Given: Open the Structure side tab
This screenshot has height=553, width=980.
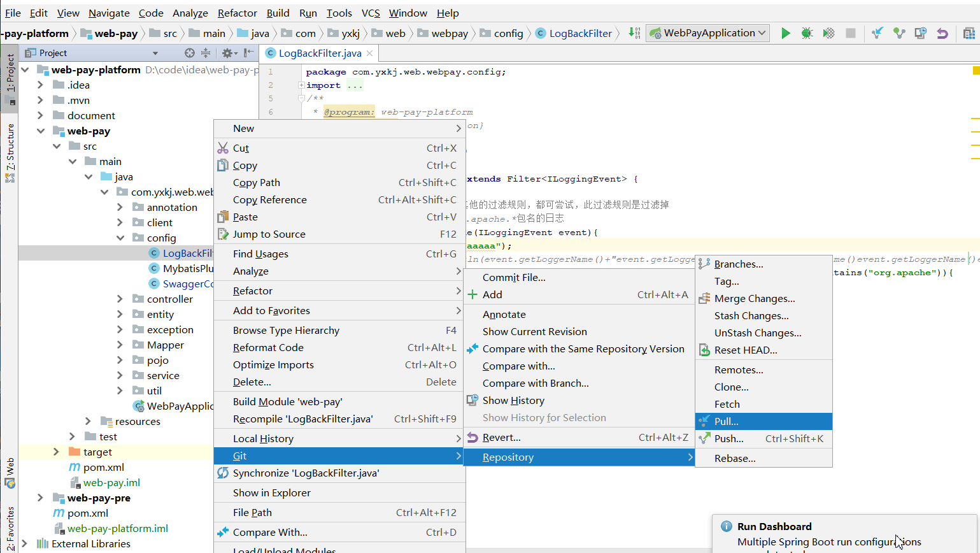Looking at the screenshot, I should tap(10, 152).
